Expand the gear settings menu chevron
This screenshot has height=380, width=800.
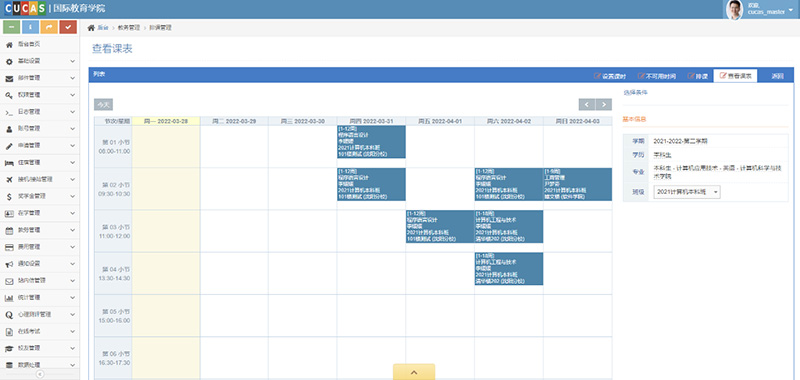pos(72,61)
